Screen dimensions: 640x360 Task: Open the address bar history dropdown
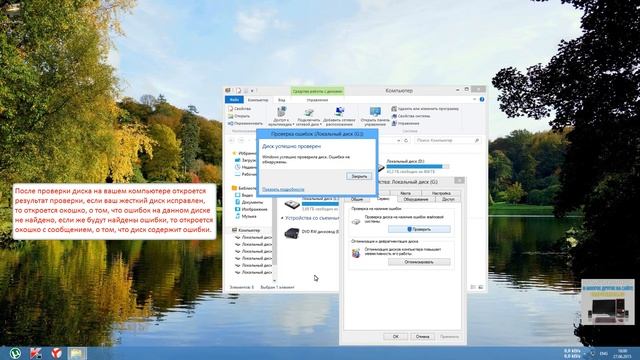399,140
